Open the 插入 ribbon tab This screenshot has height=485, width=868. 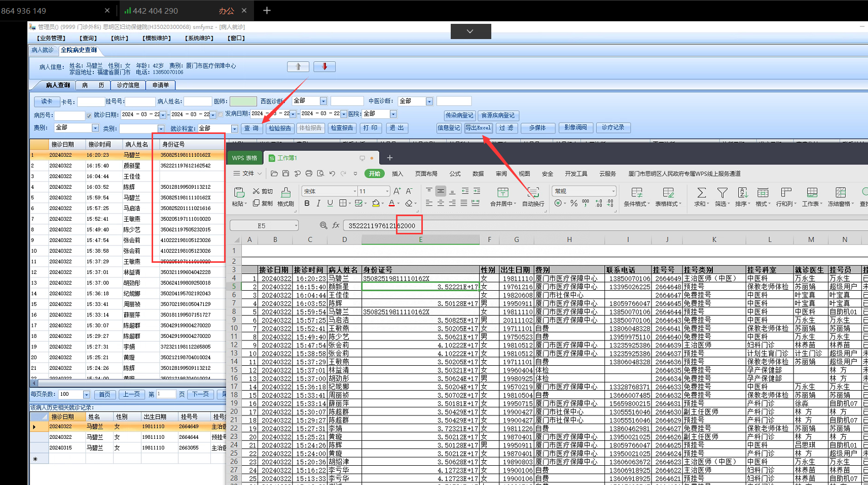[397, 174]
